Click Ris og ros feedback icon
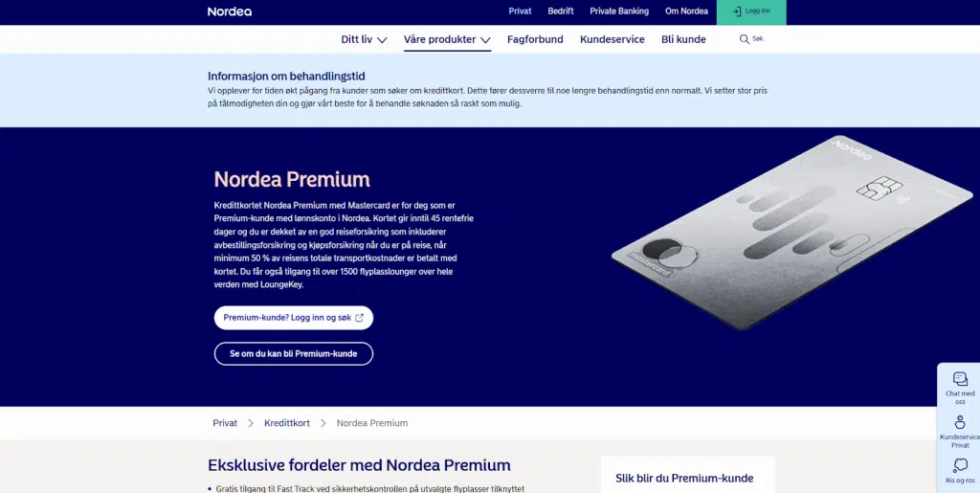The image size is (980, 493). [x=960, y=471]
